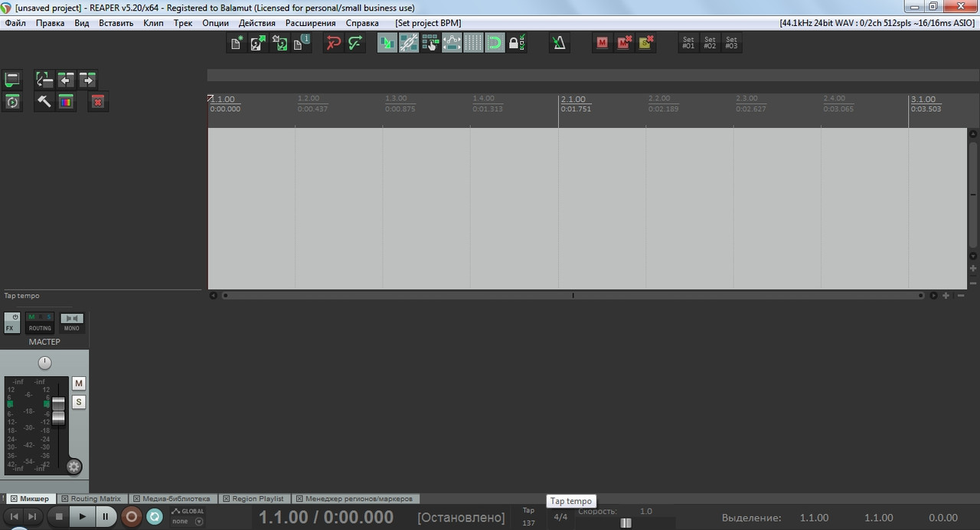The width and height of the screenshot is (980, 530).
Task: Create a new project via toolbar icon
Action: 237,43
